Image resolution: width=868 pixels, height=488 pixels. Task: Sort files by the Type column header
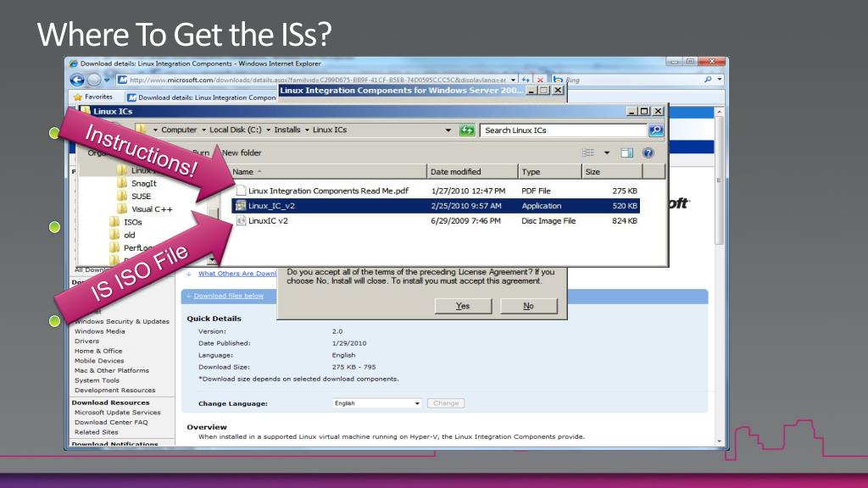point(550,171)
